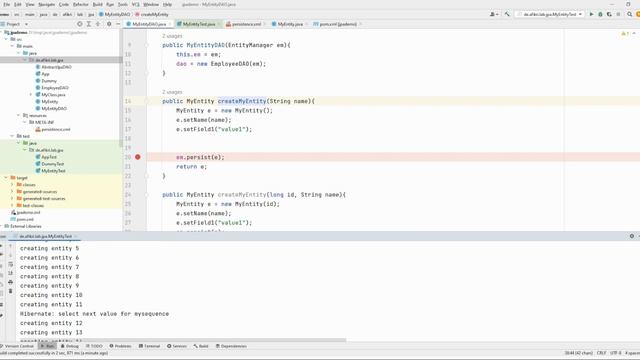Click the scroll to end icon in Run console
The width and height of the screenshot is (640, 360).
point(11,273)
